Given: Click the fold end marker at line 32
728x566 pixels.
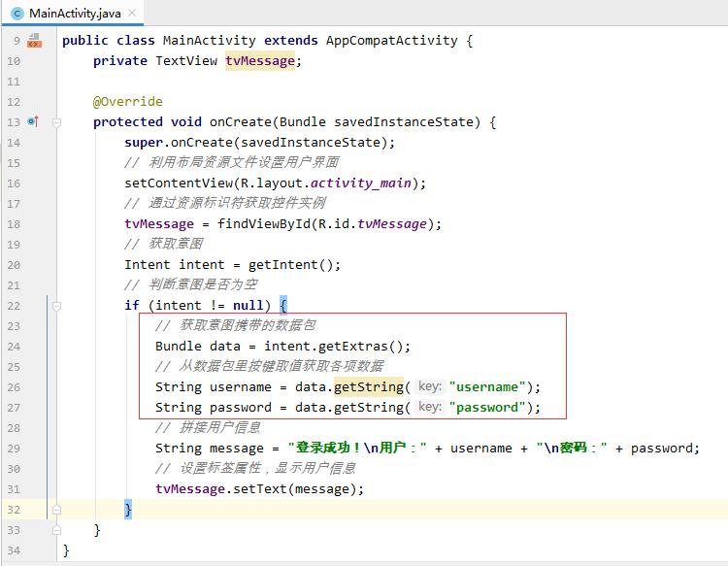Looking at the screenshot, I should [x=56, y=510].
